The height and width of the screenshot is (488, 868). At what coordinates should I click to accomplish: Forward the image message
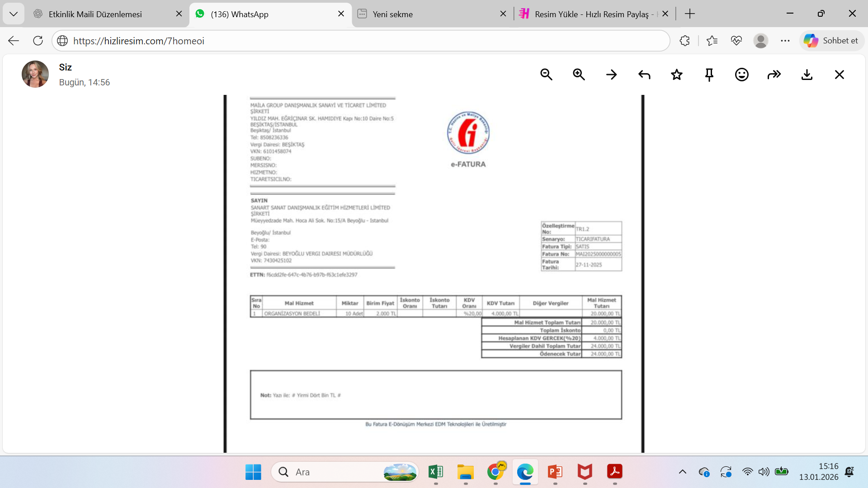[774, 75]
